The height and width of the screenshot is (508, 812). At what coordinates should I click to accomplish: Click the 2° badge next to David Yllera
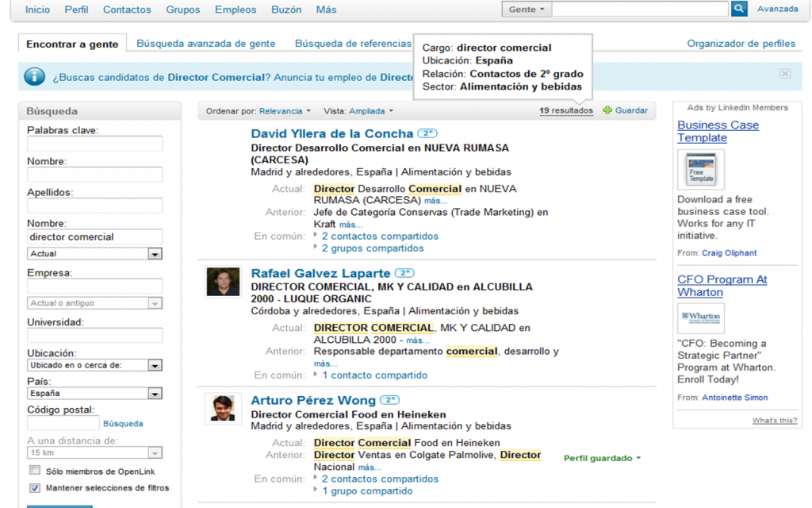427,133
